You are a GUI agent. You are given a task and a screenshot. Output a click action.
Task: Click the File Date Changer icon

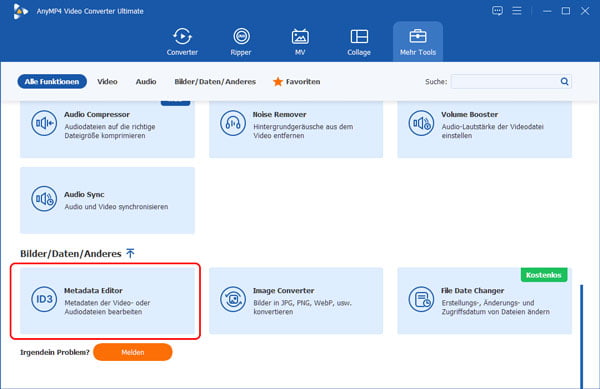421,299
